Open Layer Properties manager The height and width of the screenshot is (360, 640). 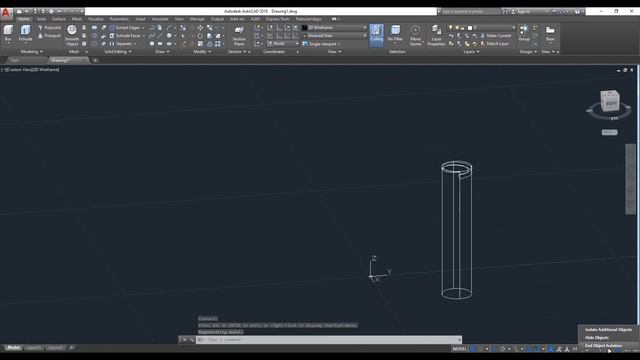coord(436,35)
